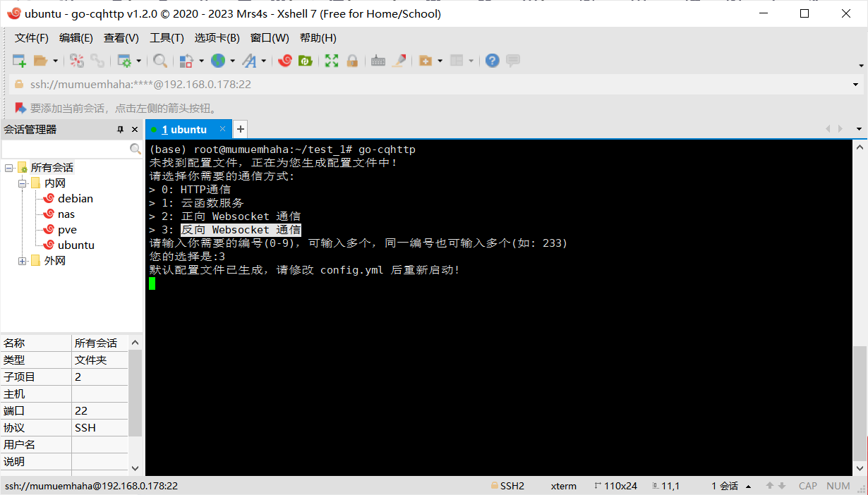The image size is (868, 495).
Task: Expand the 外网 folder node
Action: click(x=23, y=261)
